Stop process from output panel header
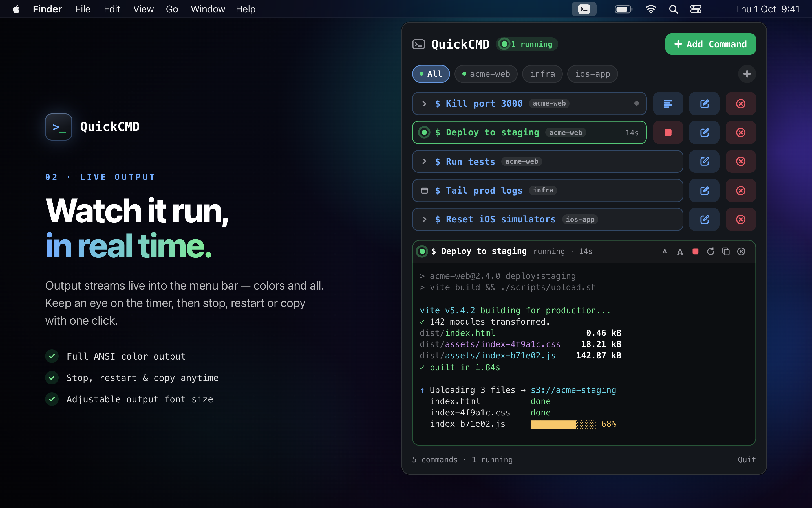 tap(695, 251)
